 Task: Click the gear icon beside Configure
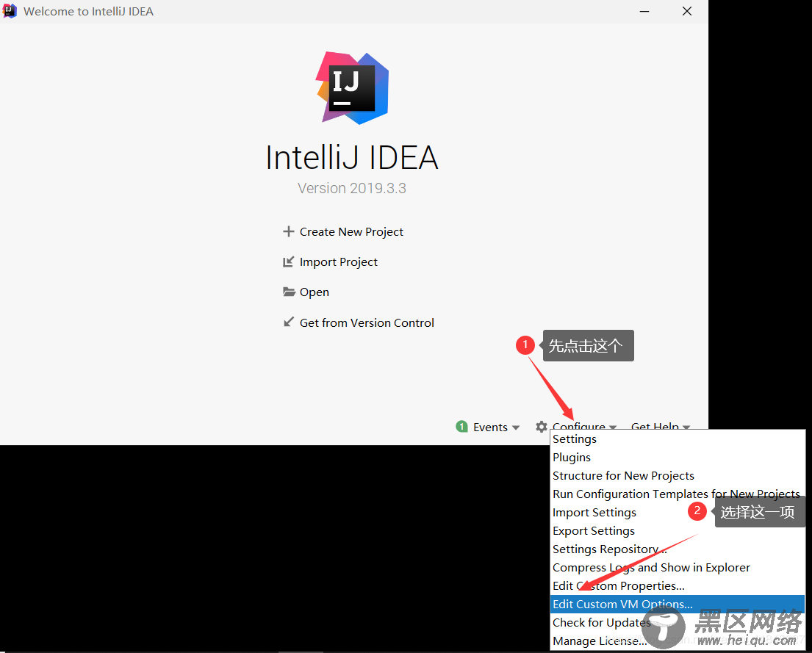point(541,427)
